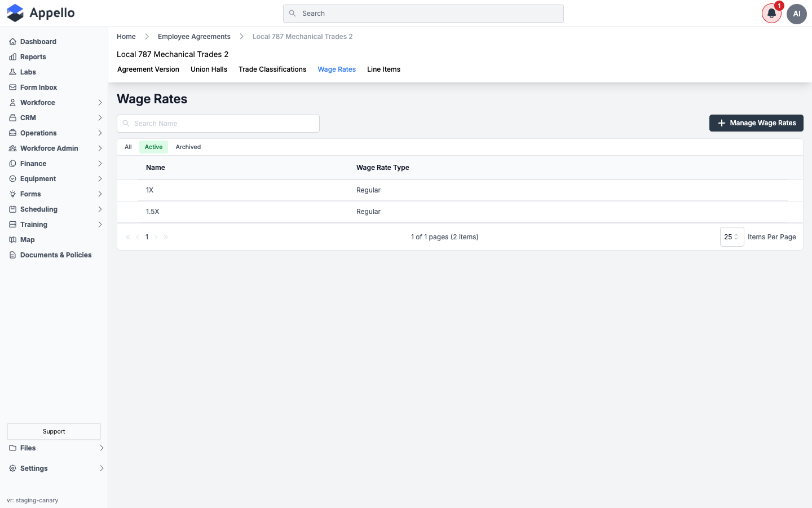Expand the Finance sidebar chevron

(x=100, y=164)
